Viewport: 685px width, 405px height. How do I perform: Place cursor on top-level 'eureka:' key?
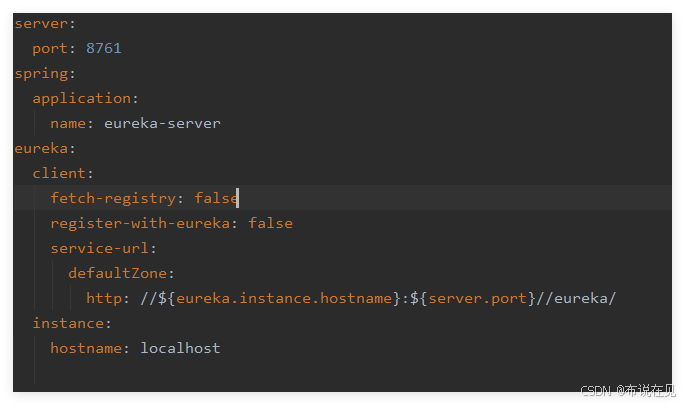[45, 149]
